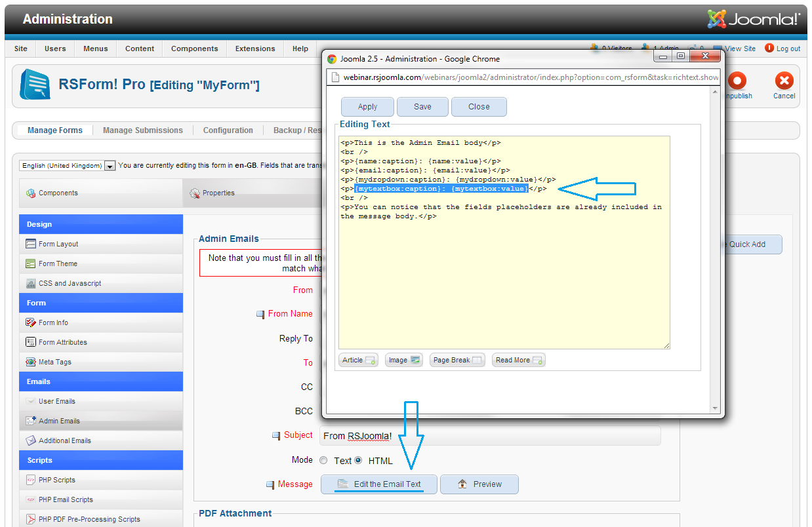Open PHP Scripts in the sidebar
Viewport: 812px width, 527px height.
[x=101, y=480]
